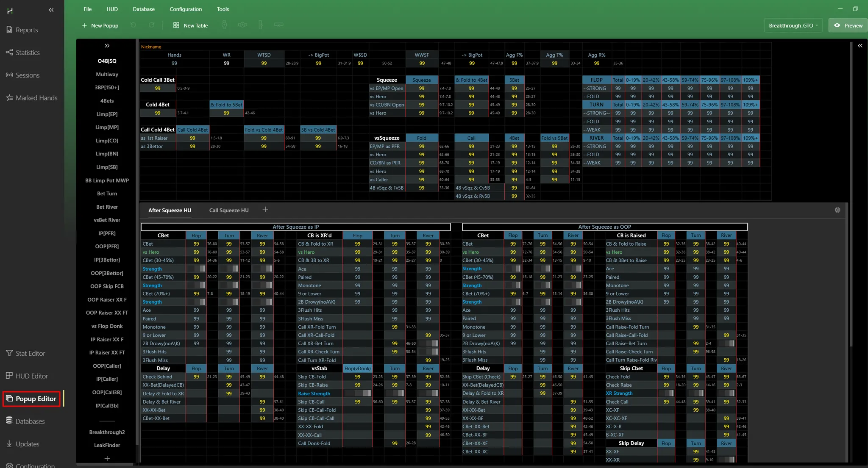Open the Database menu
This screenshot has height=468, width=868.
click(144, 9)
